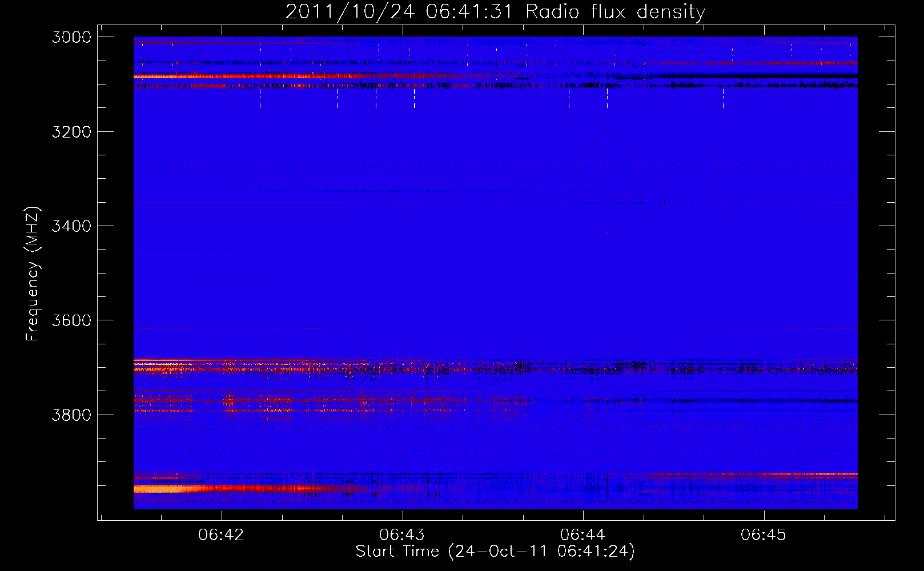Viewport: 924px width, 571px height.
Task: Click the 06:43 time tick label
Action: tap(402, 534)
